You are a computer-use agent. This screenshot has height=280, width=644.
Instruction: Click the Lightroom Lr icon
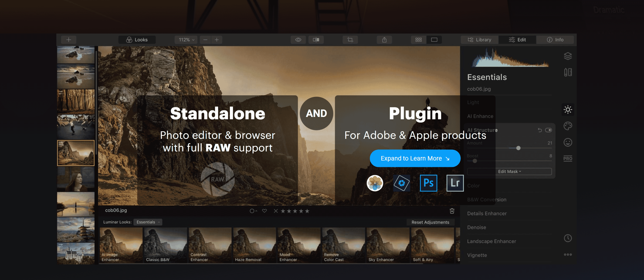(455, 183)
